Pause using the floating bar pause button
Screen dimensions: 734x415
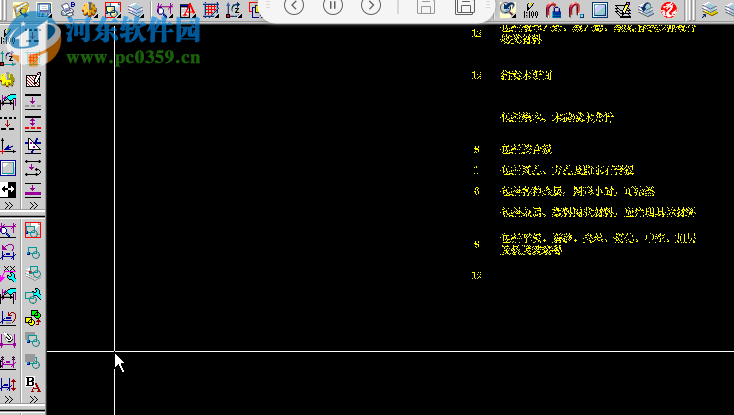333,6
